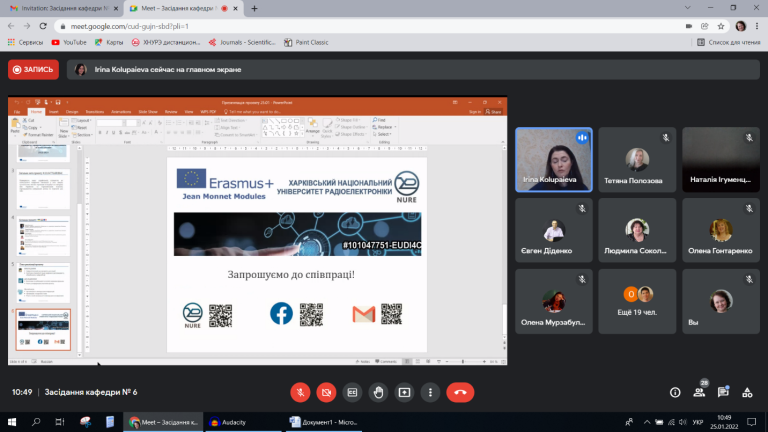
Task: Open the three-dot more options menu
Action: (430, 392)
